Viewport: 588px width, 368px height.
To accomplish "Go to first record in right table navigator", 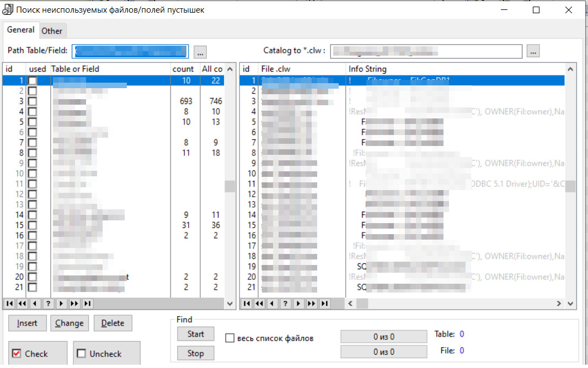I will click(247, 304).
